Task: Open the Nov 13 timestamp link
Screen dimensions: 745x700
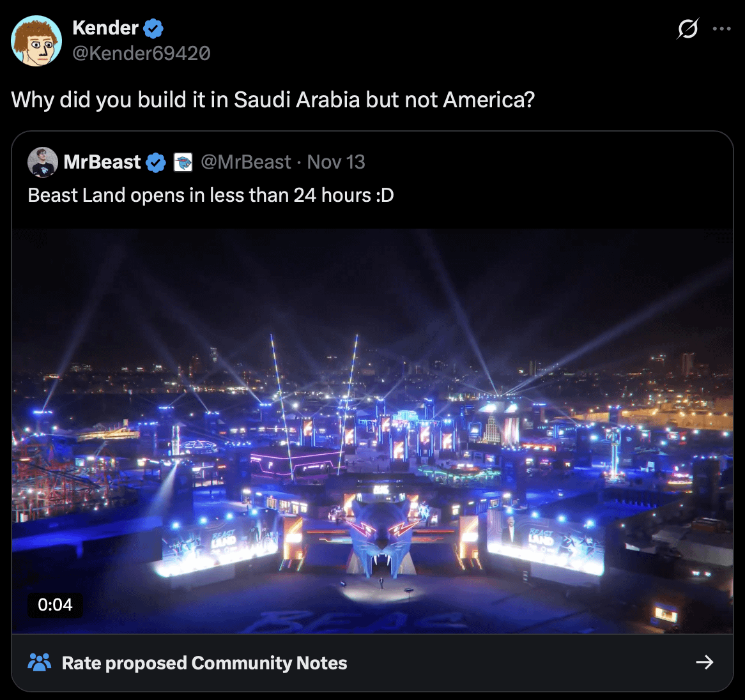Action: 336,162
